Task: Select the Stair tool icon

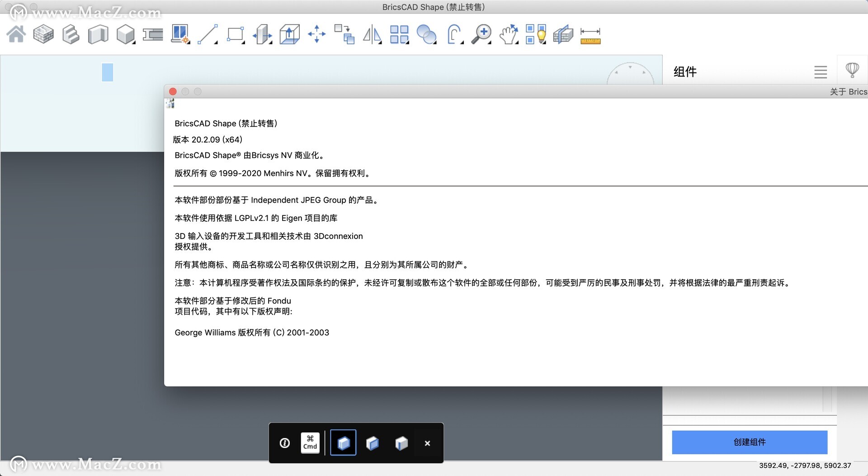Action: 71,34
